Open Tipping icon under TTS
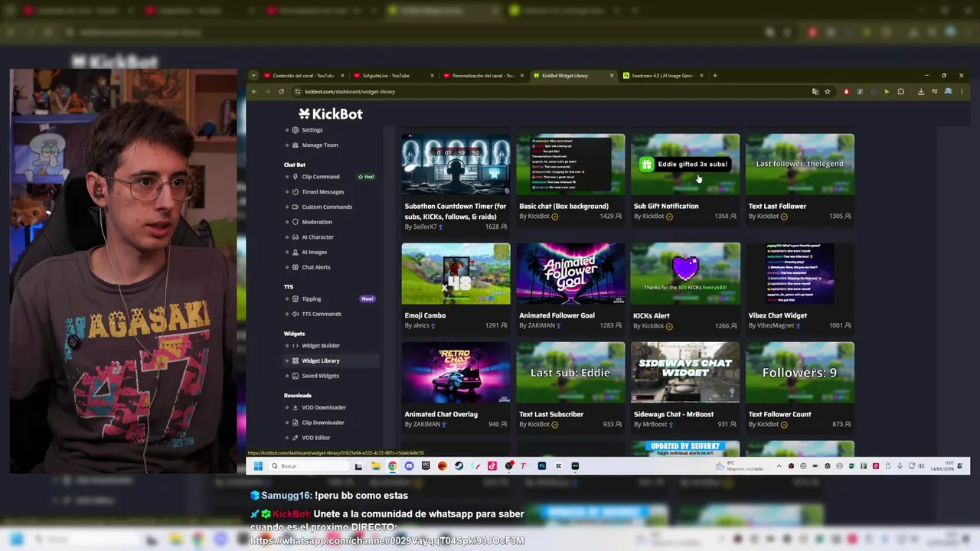This screenshot has width=980, height=551. click(296, 299)
